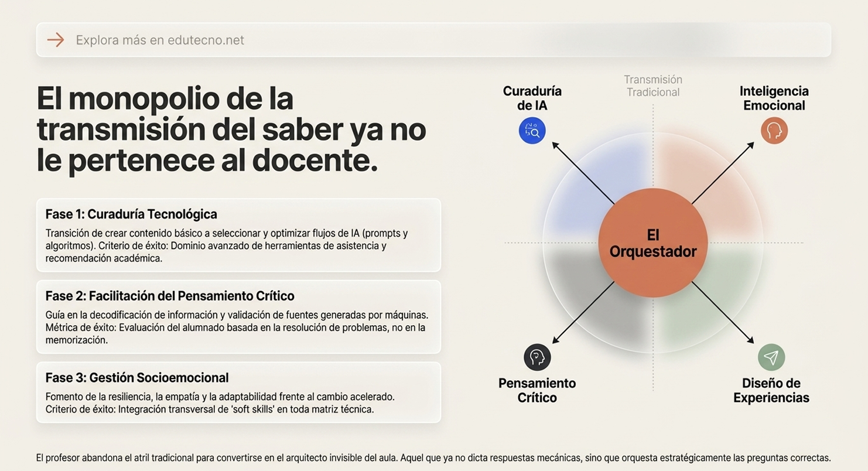Click the 'Inteligencia Emocional' label

[x=774, y=98]
